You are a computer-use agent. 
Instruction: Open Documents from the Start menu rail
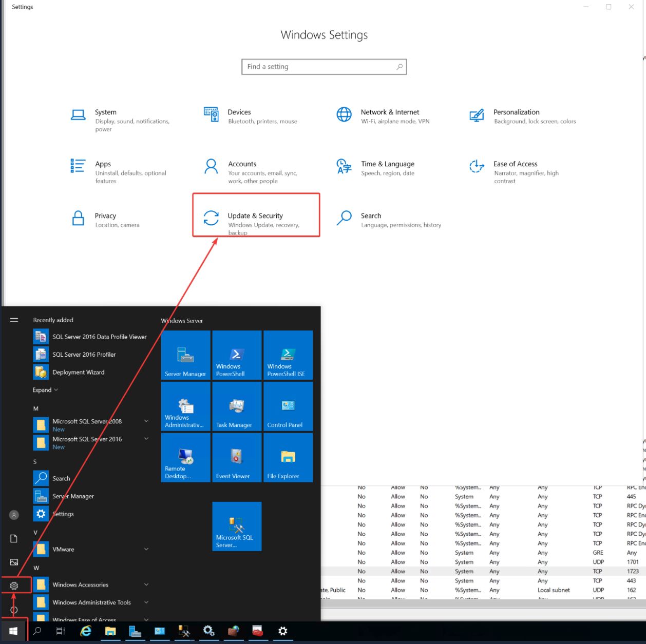click(14, 538)
